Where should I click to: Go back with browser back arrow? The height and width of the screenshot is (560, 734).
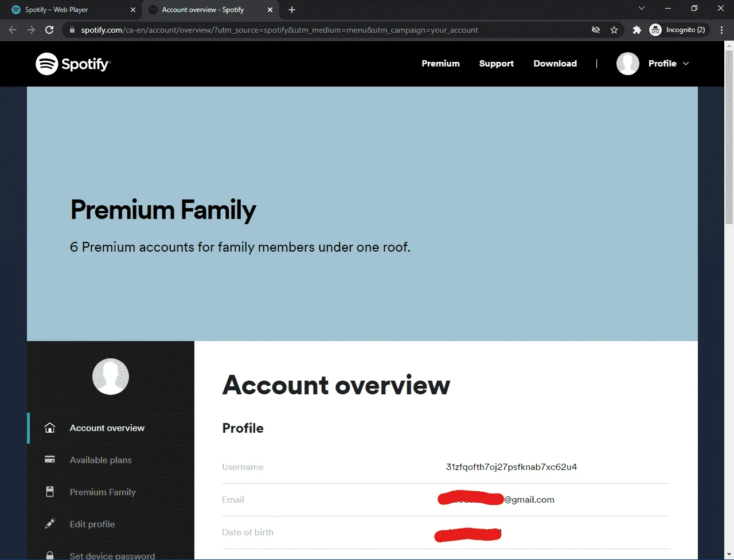click(13, 30)
